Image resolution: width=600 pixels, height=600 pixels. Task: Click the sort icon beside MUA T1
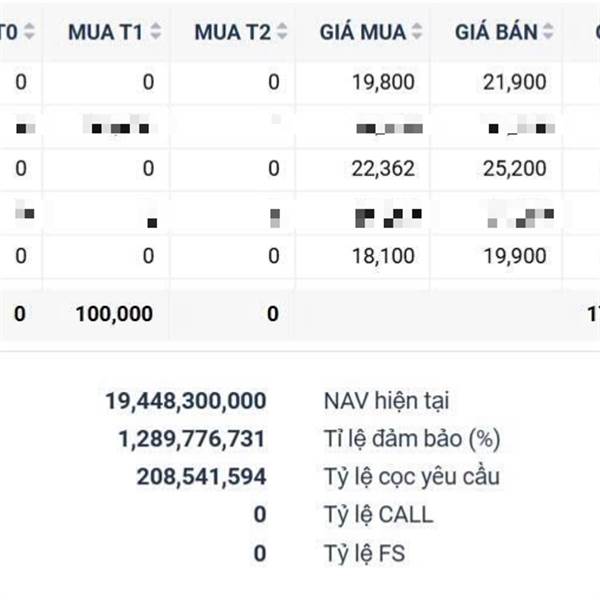point(156,31)
